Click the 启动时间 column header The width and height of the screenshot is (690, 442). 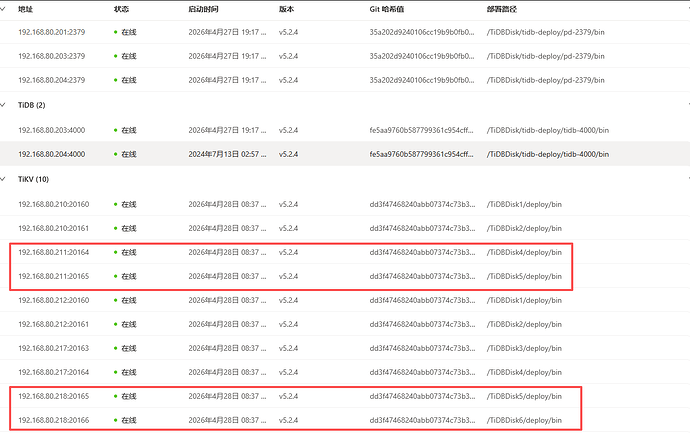(203, 9)
